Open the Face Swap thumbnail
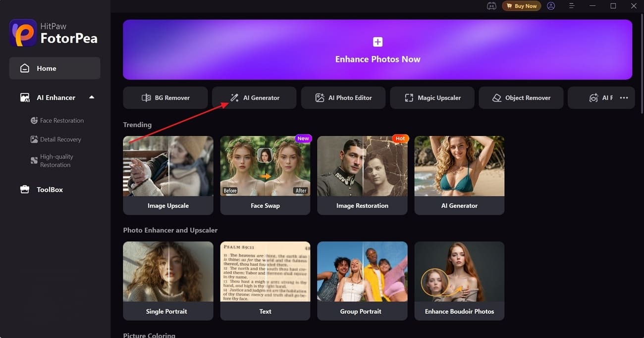 coord(265,166)
